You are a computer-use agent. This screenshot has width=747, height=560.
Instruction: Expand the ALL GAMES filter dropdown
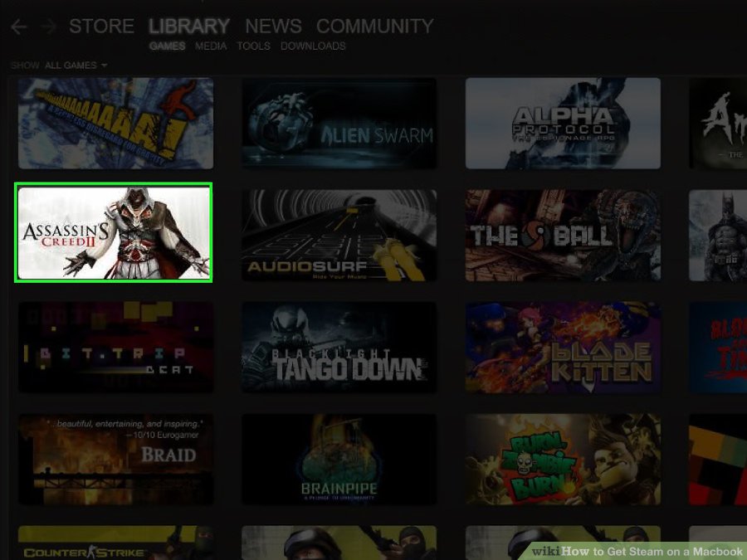coord(76,66)
